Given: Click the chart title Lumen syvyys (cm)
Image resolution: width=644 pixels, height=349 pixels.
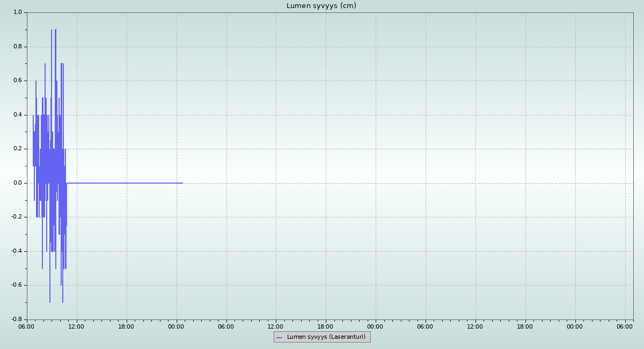Looking at the screenshot, I should 321,6.
